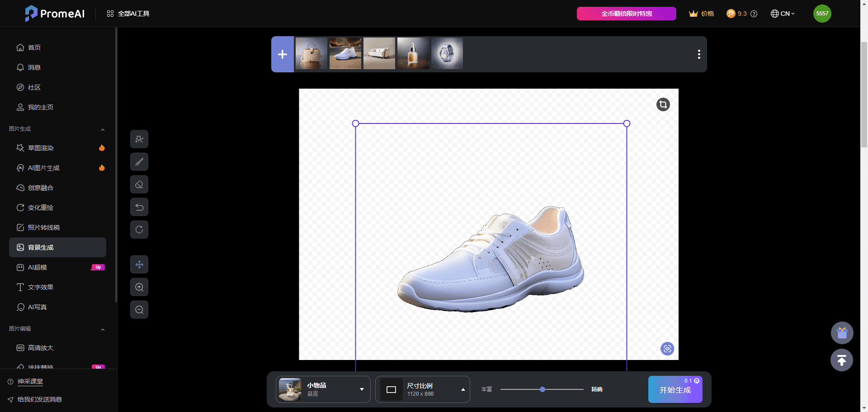The height and width of the screenshot is (412, 868).
Task: Collapse the 图片编辑 section
Action: click(x=103, y=329)
